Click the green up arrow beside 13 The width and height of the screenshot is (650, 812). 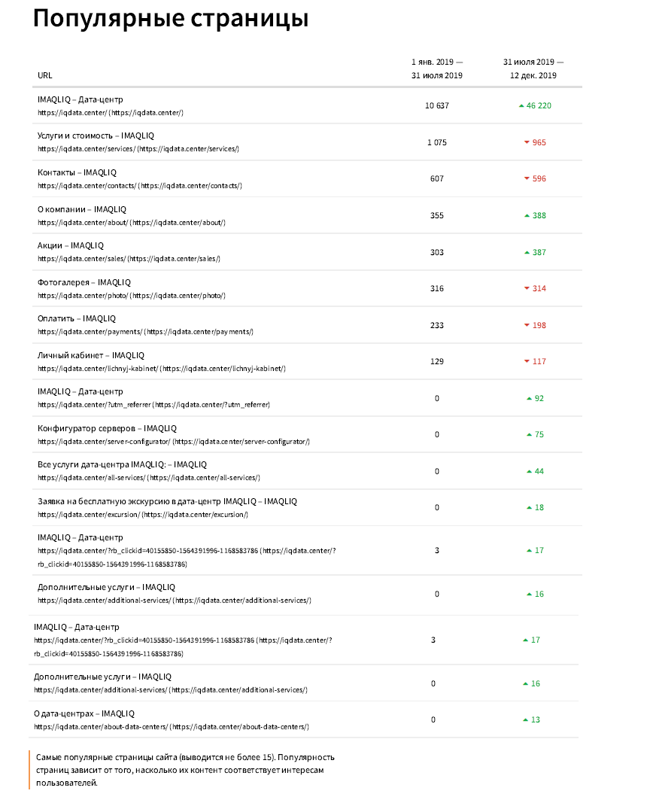click(x=525, y=720)
